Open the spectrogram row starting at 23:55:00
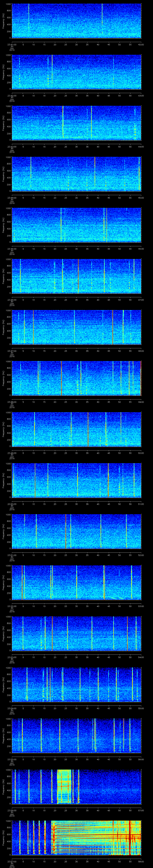153x868 pixels. (77, 735)
